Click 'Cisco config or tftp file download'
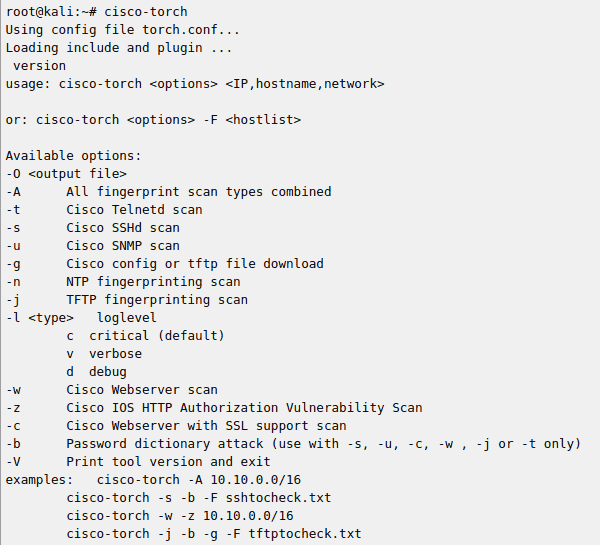 (x=195, y=263)
